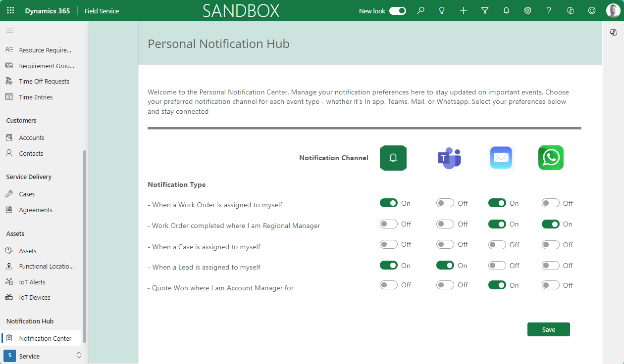Image resolution: width=624 pixels, height=364 pixels.
Task: Click the Assets cube icon
Action: tap(9, 251)
